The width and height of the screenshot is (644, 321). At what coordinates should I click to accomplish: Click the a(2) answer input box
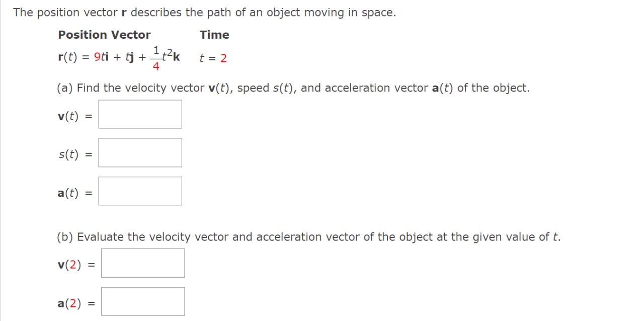(x=142, y=301)
